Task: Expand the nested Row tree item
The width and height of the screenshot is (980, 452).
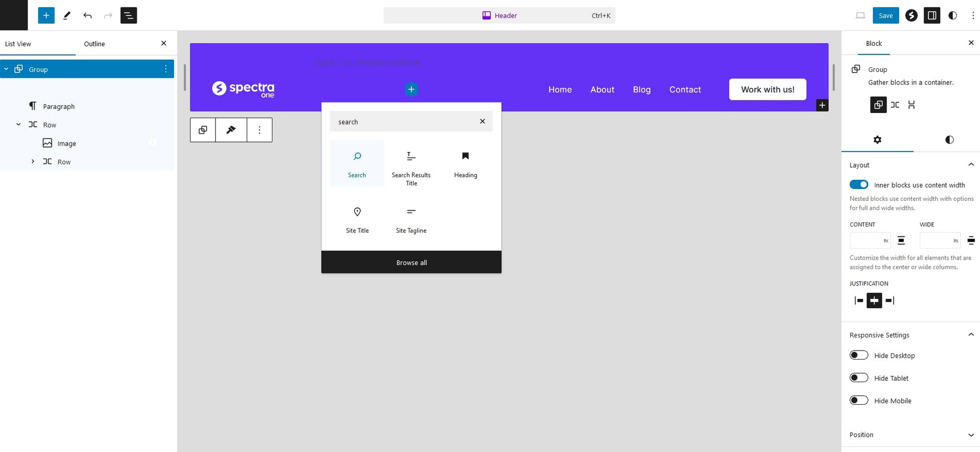Action: [x=33, y=162]
